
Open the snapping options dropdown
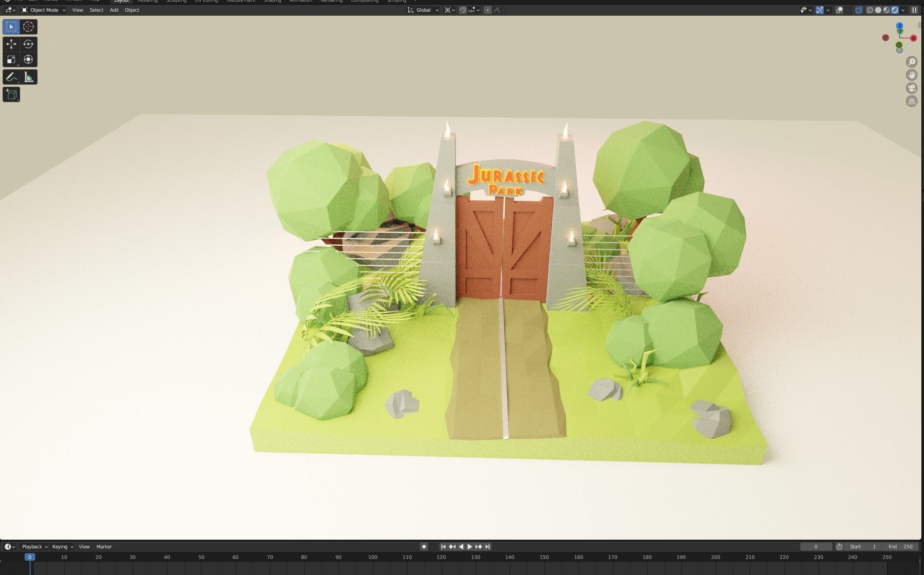coord(474,10)
